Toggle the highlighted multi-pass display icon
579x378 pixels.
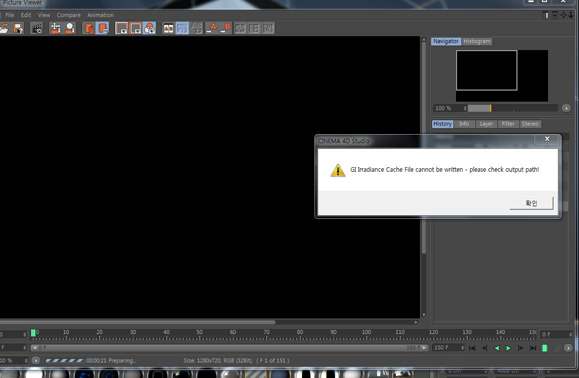tap(103, 28)
